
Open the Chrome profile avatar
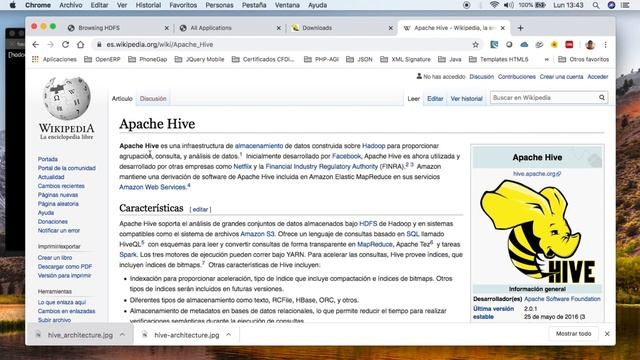[590, 44]
